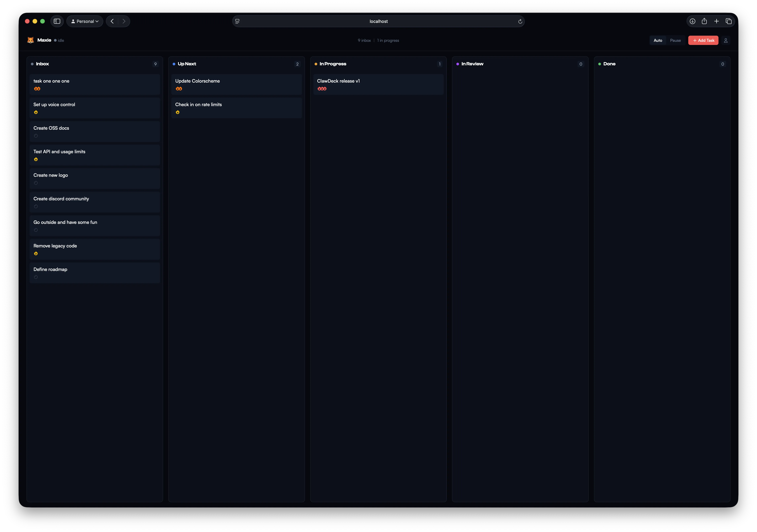Image resolution: width=757 pixels, height=532 pixels.
Task: Open the Downloads icon in the toolbar
Action: click(x=692, y=21)
